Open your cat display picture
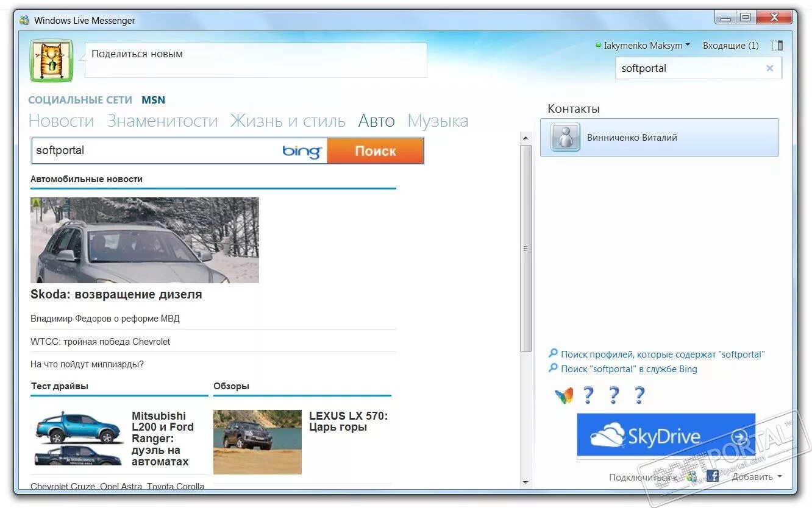The image size is (812, 508). click(51, 61)
